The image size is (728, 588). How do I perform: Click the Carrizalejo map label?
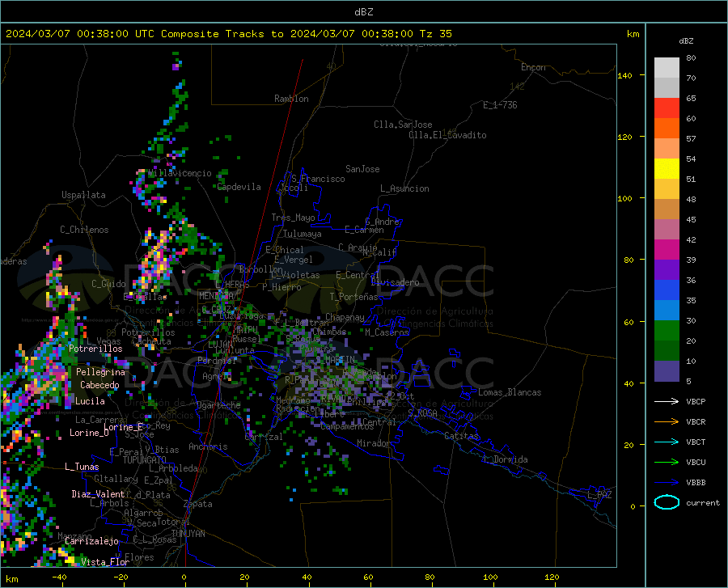pyautogui.click(x=91, y=541)
